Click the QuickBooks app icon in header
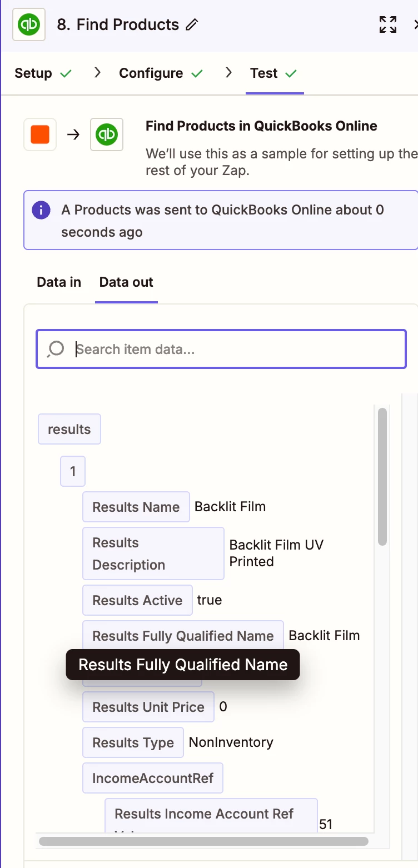Viewport: 418px width, 868px height. click(29, 24)
